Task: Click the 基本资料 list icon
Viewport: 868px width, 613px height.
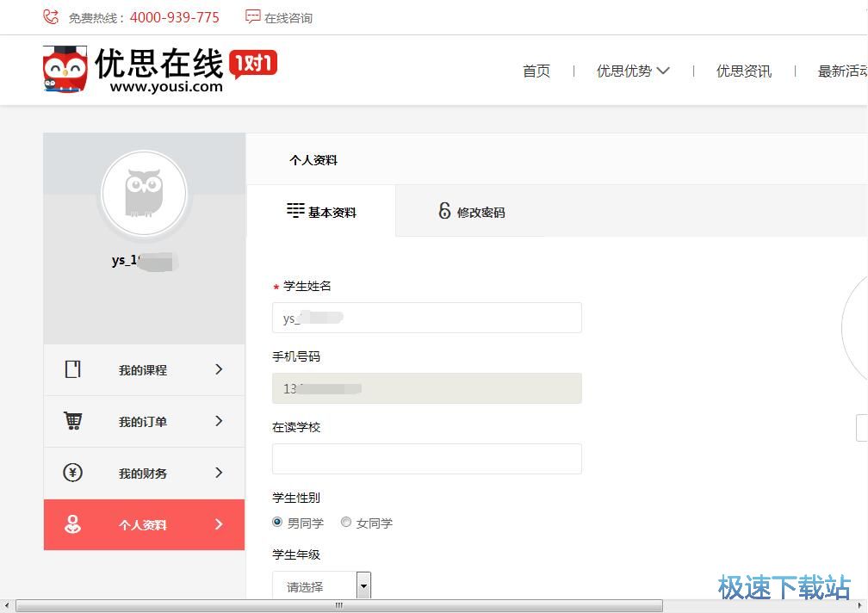Action: click(x=295, y=211)
